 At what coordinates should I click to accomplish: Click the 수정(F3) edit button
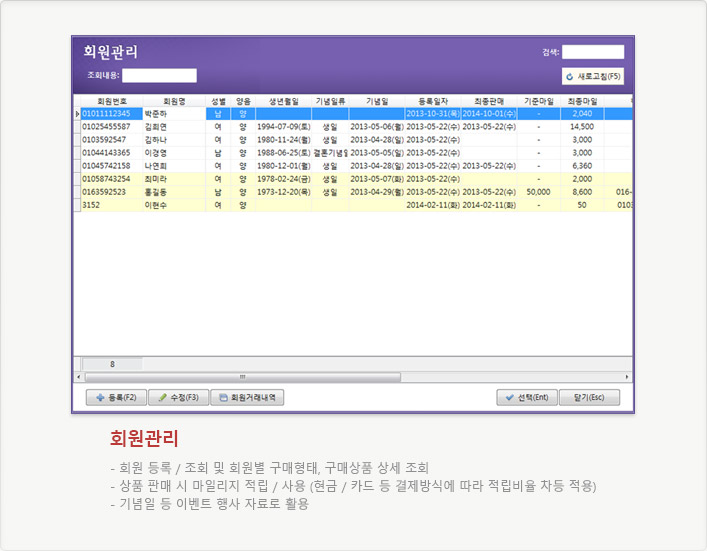[179, 397]
